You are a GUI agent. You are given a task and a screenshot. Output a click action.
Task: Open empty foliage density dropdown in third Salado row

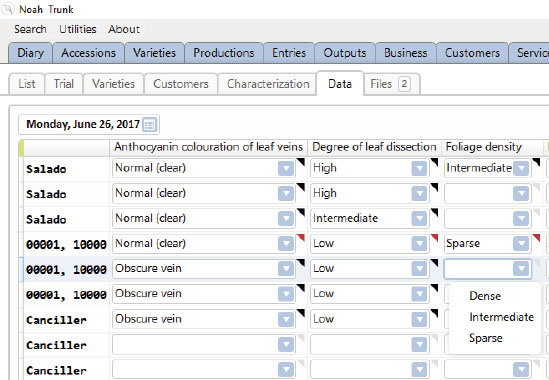pyautogui.click(x=521, y=219)
